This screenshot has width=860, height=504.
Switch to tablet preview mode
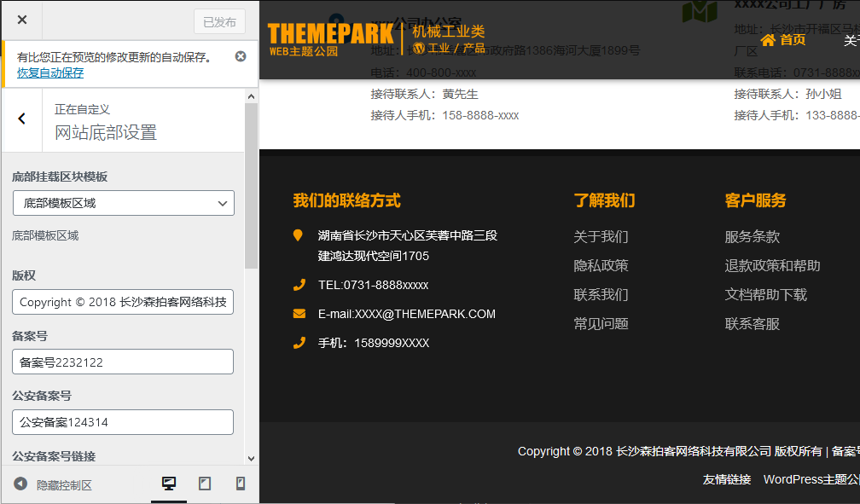coord(204,483)
